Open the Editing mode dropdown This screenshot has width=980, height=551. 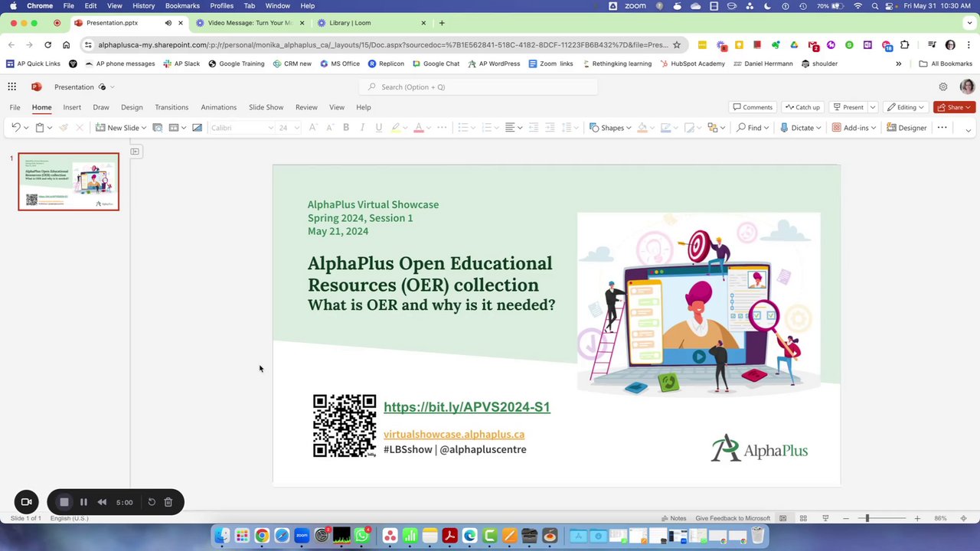906,107
